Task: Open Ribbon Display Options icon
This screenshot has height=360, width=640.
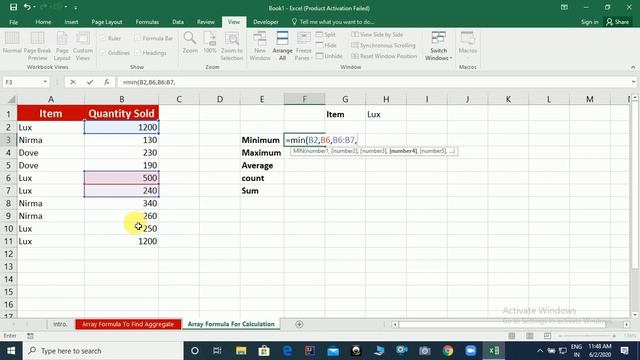Action: click(x=564, y=7)
